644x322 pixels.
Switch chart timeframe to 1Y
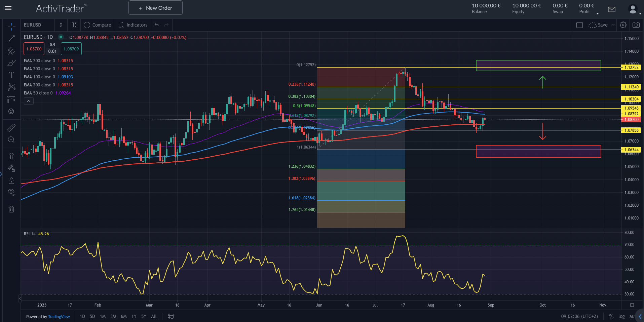[134, 316]
